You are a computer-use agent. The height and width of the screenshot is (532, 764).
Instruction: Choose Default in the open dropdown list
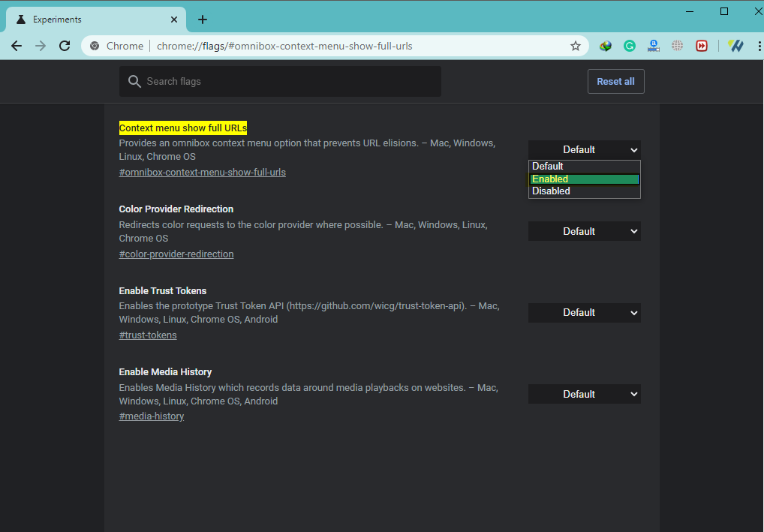(584, 166)
